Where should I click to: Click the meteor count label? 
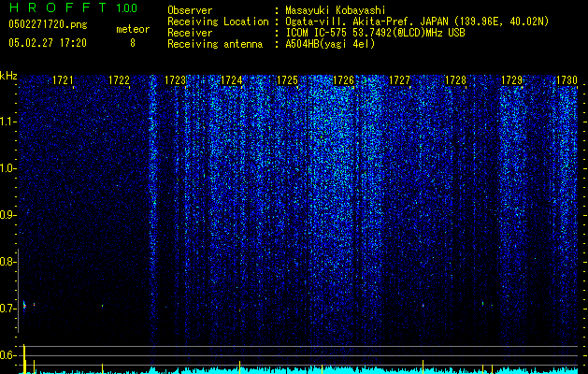click(133, 29)
